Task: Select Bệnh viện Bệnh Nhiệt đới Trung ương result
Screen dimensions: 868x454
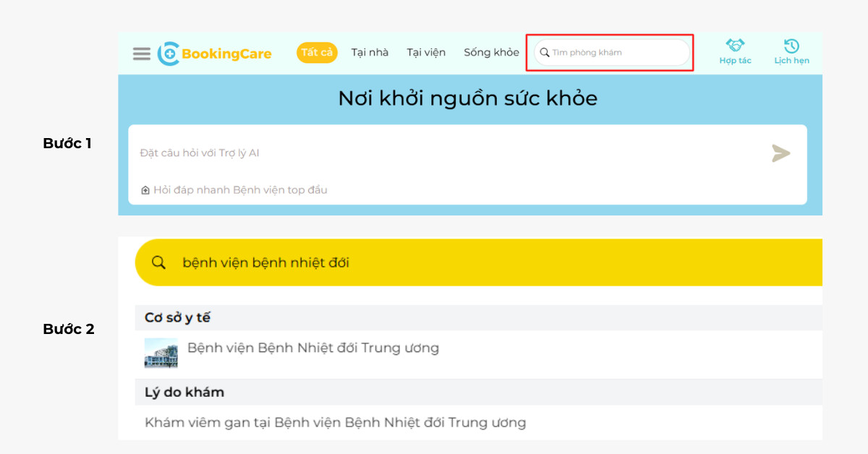Action: click(312, 348)
